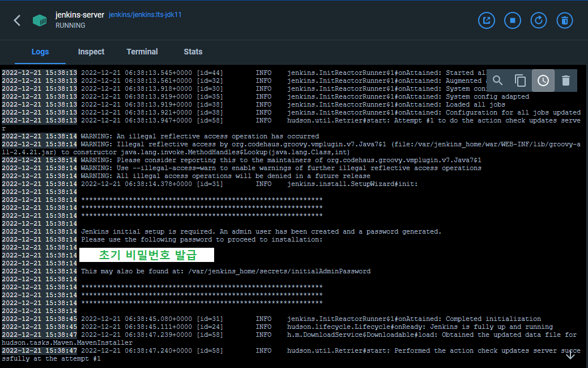Click 'denied in a future release' warning line
Viewport: 588px width, 368px height.
(225, 176)
